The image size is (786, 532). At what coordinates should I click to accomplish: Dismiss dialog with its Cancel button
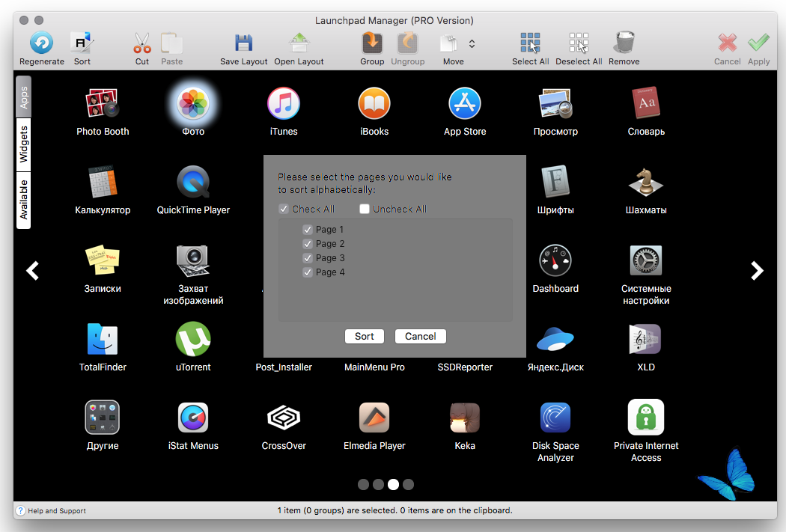(x=420, y=336)
